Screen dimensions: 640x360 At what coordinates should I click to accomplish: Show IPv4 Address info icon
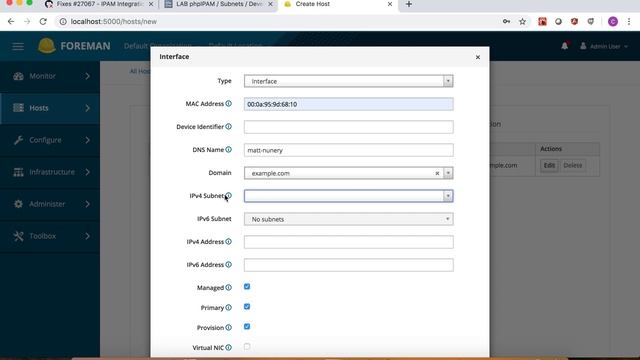[229, 242]
